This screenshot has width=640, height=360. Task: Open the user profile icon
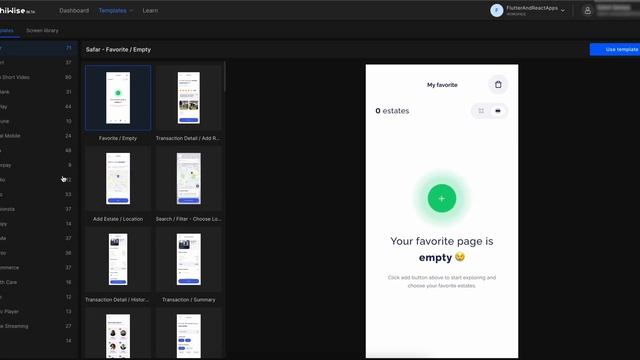click(x=587, y=11)
